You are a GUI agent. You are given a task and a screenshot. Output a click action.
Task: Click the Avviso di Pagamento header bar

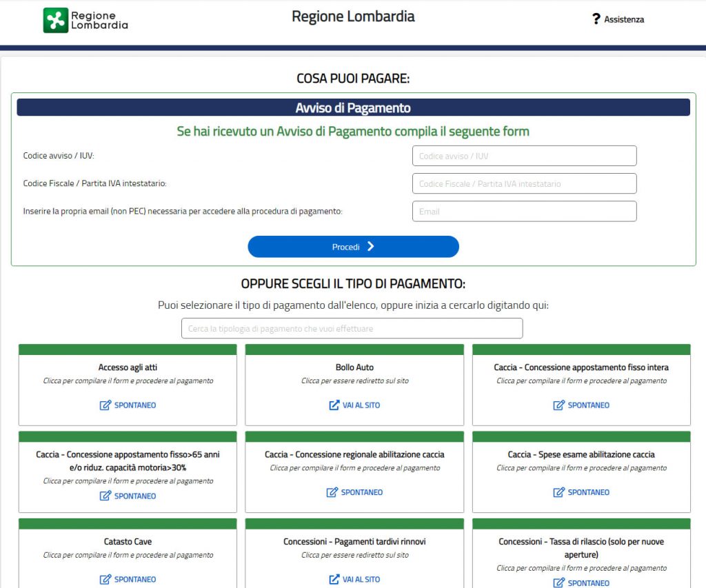353,108
